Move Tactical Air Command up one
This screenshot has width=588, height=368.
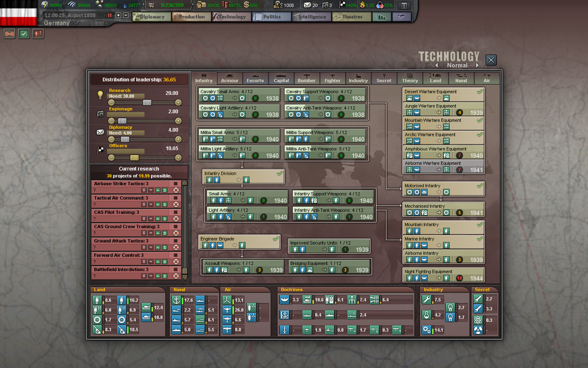(x=158, y=204)
